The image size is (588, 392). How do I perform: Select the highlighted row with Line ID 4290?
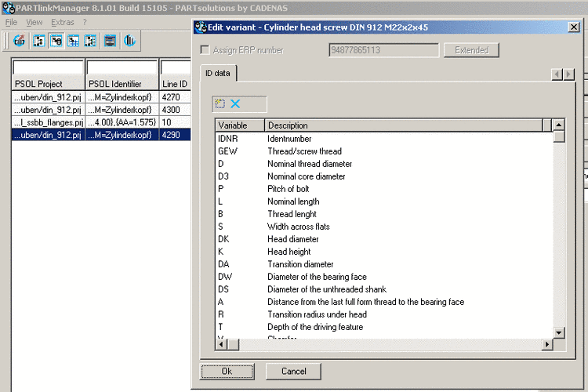(x=101, y=135)
